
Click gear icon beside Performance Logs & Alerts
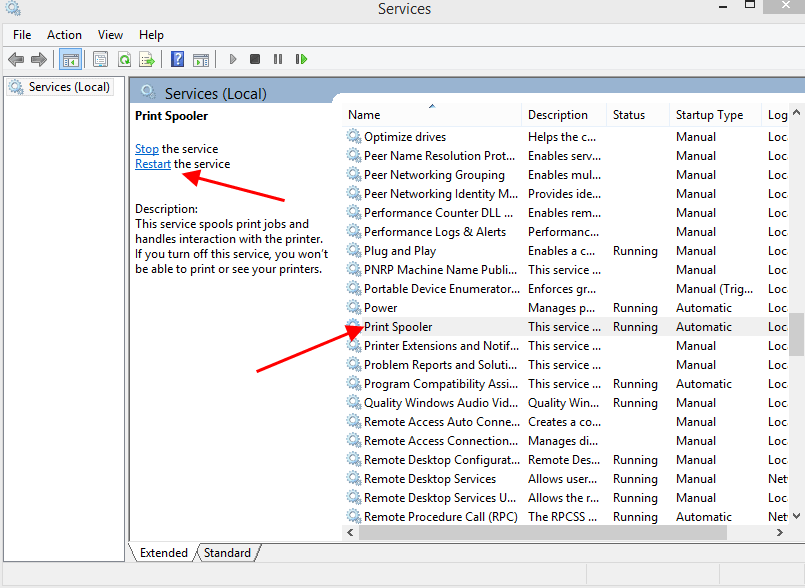pos(354,232)
